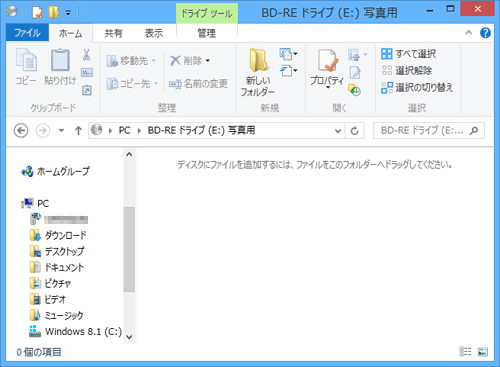Click the 移動先 move-to button

(x=131, y=61)
